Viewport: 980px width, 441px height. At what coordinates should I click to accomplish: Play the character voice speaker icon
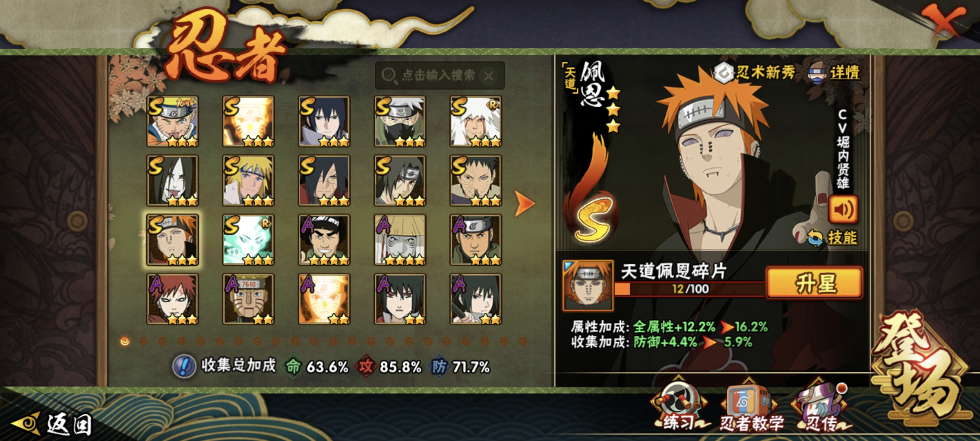[843, 210]
